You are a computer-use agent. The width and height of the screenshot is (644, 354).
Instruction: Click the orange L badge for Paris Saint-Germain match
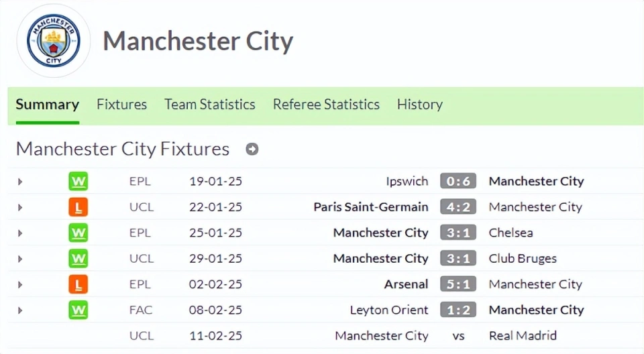pyautogui.click(x=78, y=207)
